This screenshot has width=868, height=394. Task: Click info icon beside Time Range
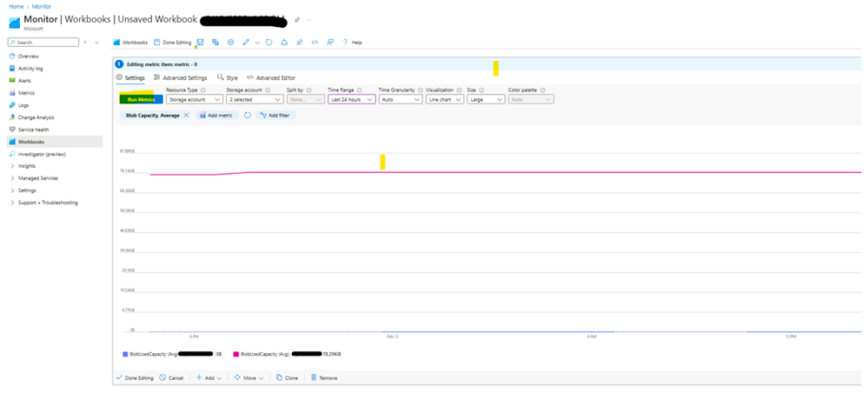pyautogui.click(x=359, y=90)
